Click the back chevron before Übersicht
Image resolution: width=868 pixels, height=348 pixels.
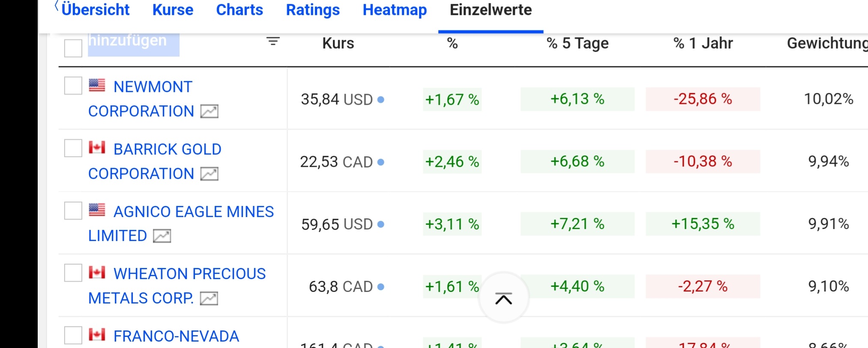pyautogui.click(x=56, y=7)
